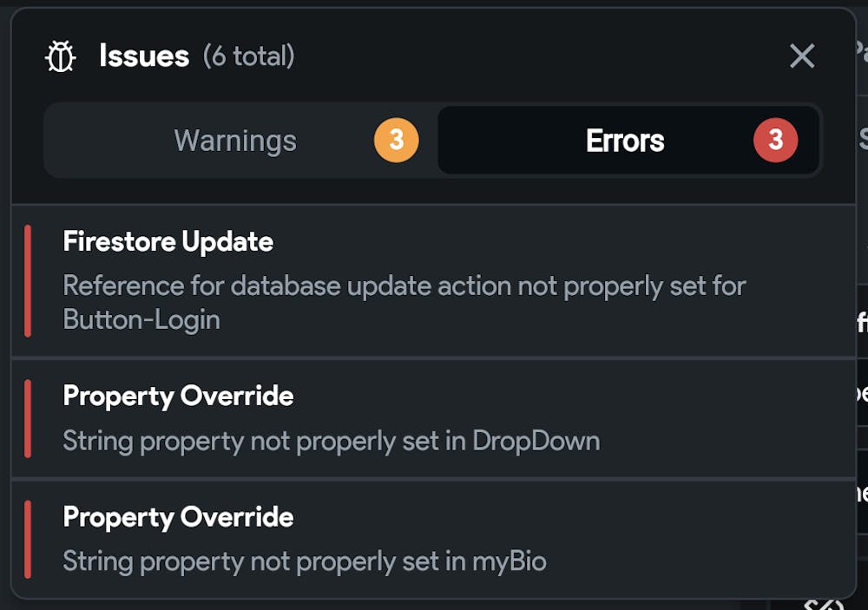Click red severity bar beside Firestore Update

coord(28,280)
